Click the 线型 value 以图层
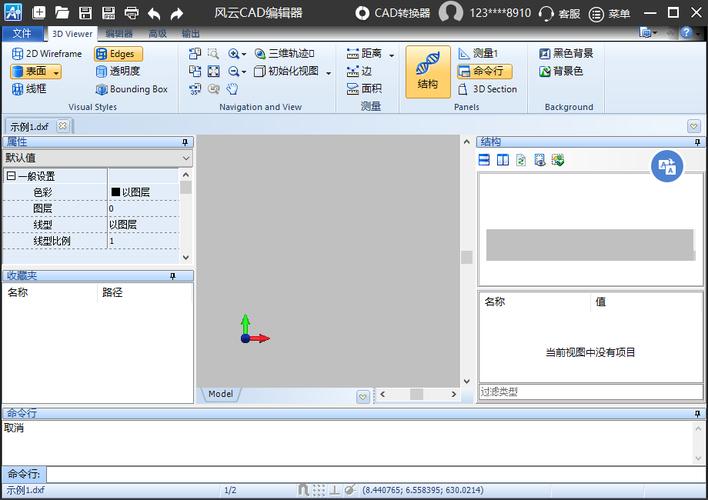 (x=123, y=224)
